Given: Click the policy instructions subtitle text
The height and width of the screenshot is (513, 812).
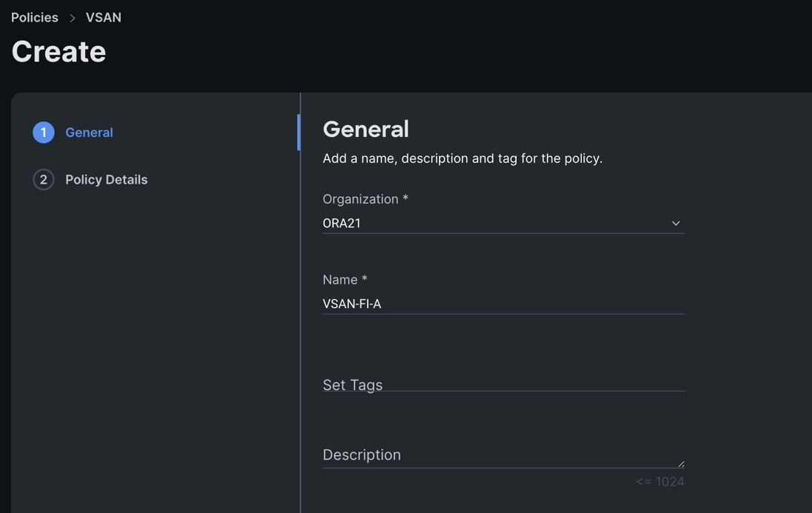Looking at the screenshot, I should [x=463, y=158].
